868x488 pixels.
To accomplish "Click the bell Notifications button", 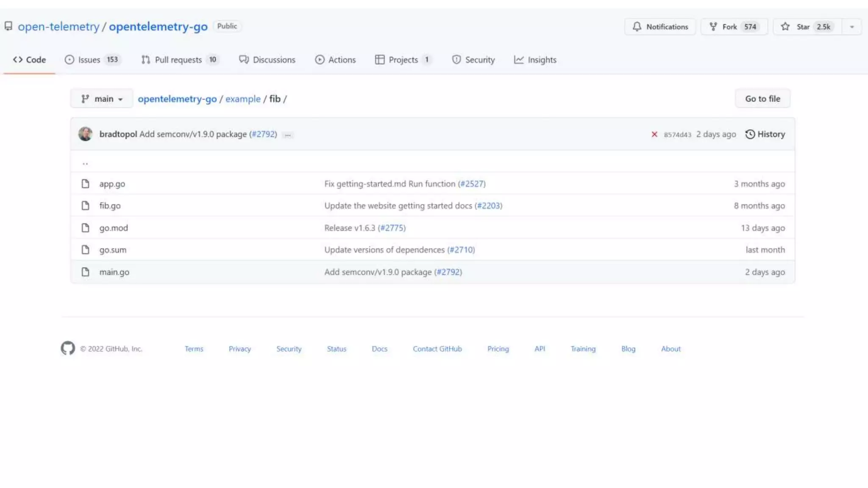I will pyautogui.click(x=660, y=27).
